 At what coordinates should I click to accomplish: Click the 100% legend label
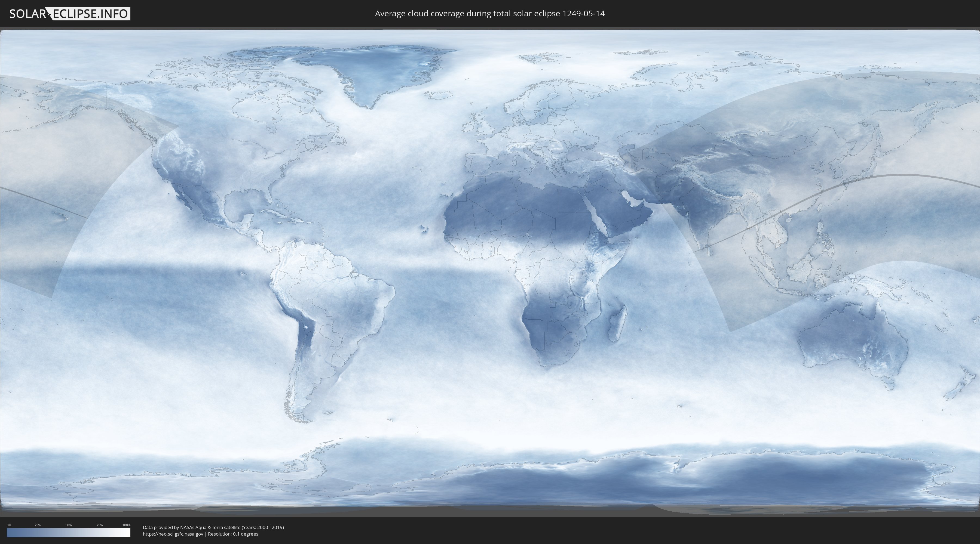[x=126, y=525]
